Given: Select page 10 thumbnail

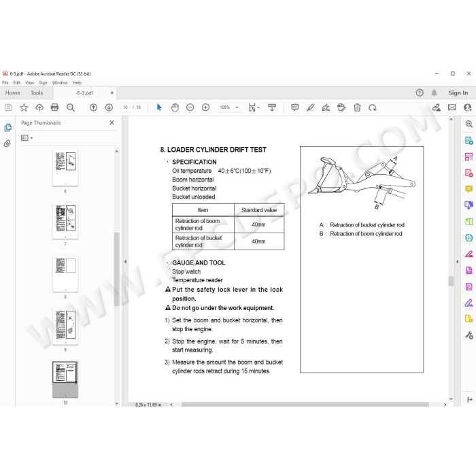Looking at the screenshot, I should tap(65, 379).
